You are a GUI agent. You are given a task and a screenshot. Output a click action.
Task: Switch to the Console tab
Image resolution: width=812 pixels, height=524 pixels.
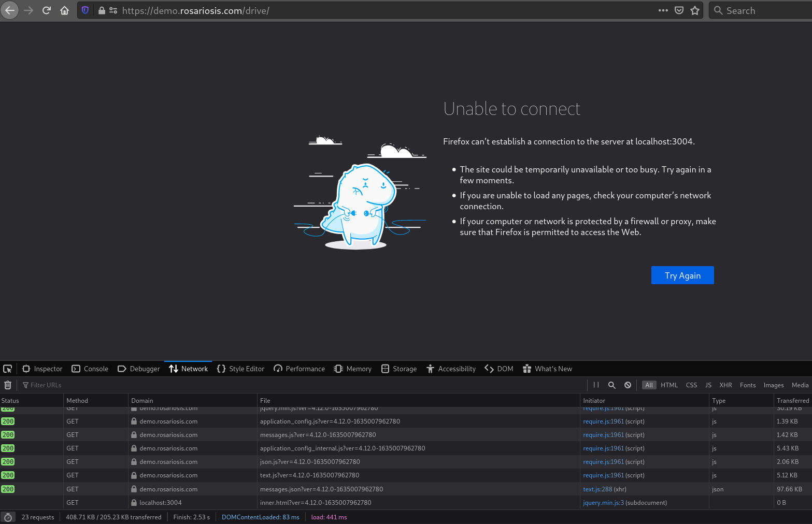[x=90, y=369]
